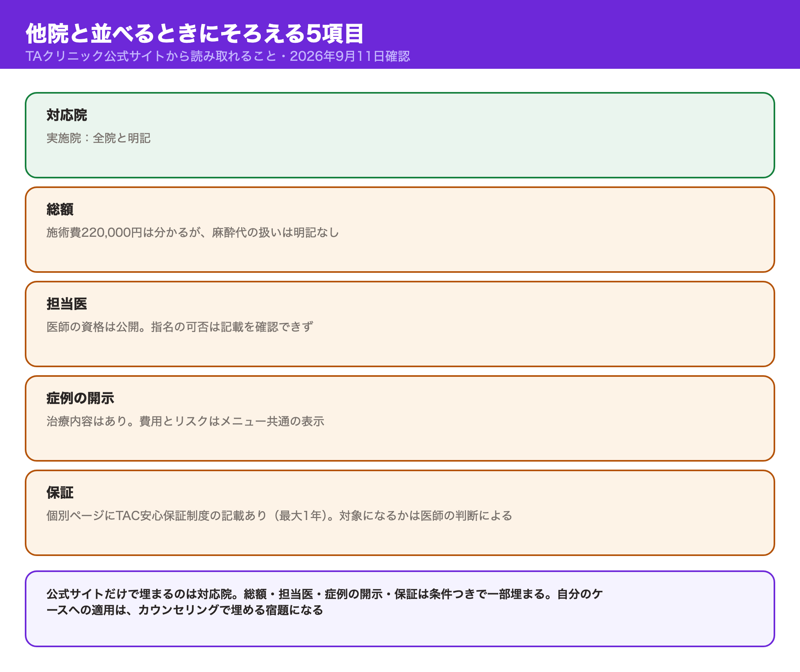The image size is (800, 672).
Task: Click the text 治療内容はあり。費用とリスクはメニュー共通の表示
Action: pos(185,421)
